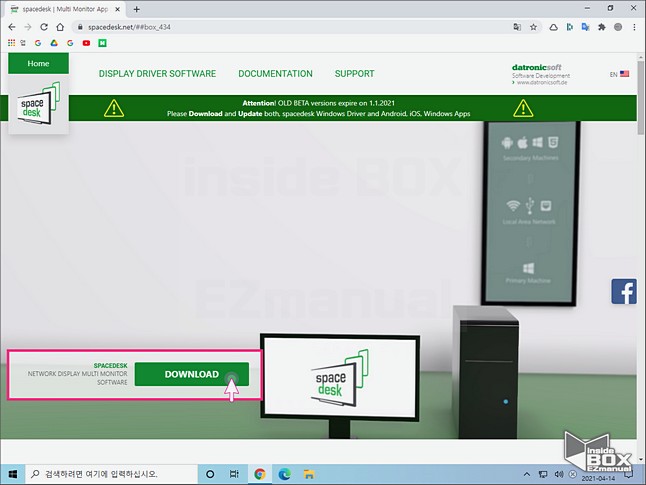Image resolution: width=646 pixels, height=485 pixels.
Task: Open the browser home page icon
Action: 60,27
